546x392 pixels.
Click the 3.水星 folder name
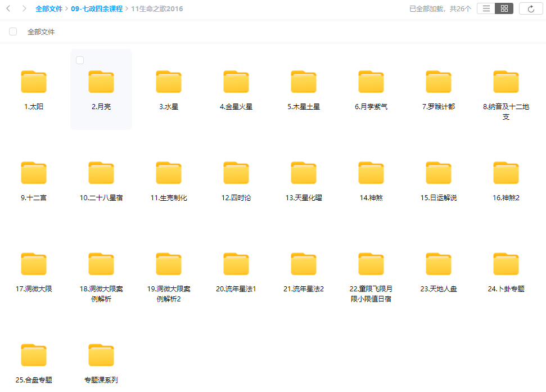169,106
